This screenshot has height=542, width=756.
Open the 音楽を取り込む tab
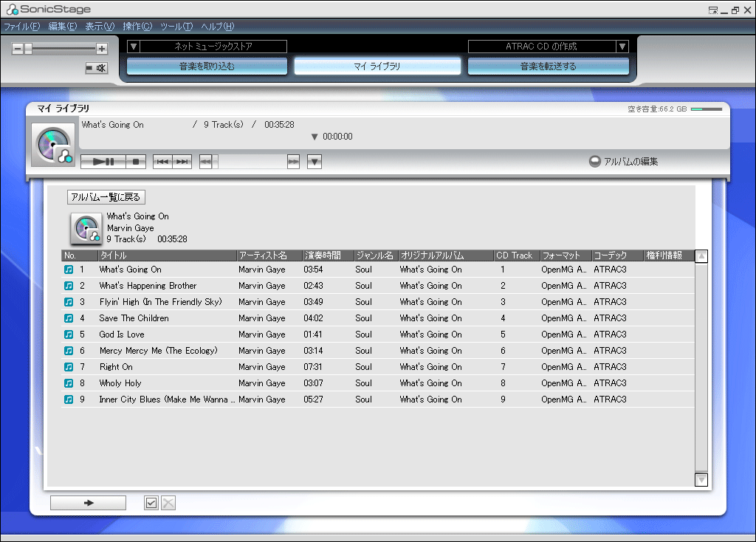[x=207, y=66]
